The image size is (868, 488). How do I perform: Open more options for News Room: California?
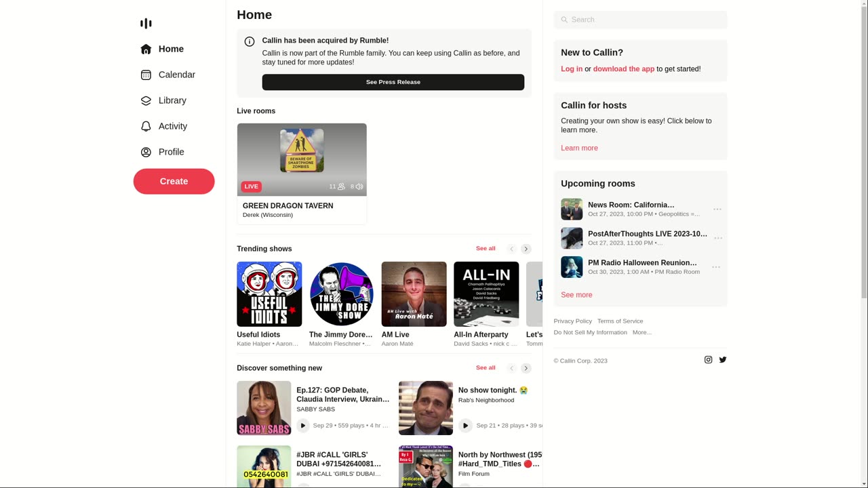click(717, 209)
